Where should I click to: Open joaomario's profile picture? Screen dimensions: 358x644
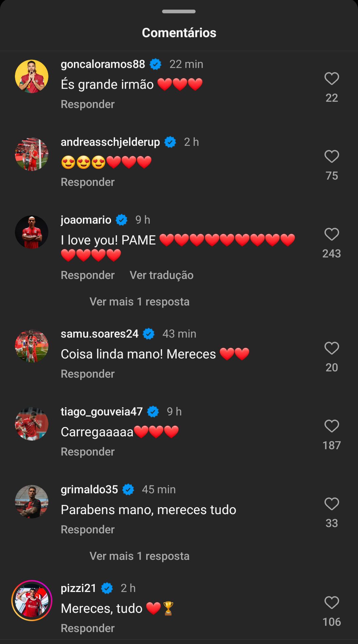click(x=32, y=232)
